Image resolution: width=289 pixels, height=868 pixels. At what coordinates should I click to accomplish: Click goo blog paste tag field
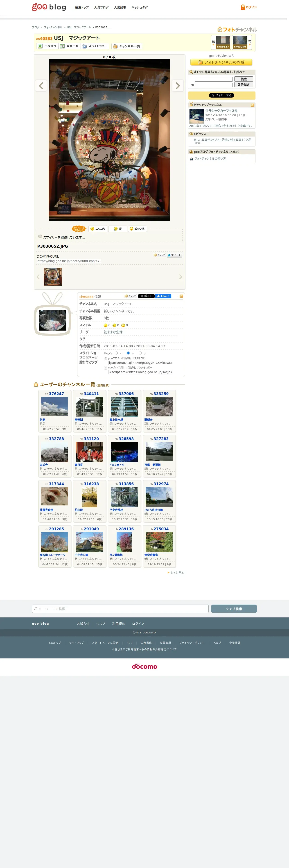(141, 363)
